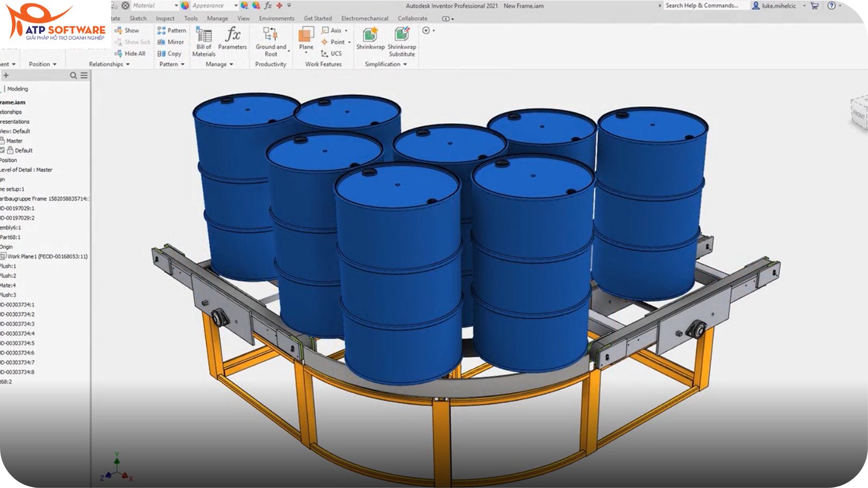Screen dimensions: 868x488
Task: Select the Copy tool in Pattern panel
Action: click(169, 54)
